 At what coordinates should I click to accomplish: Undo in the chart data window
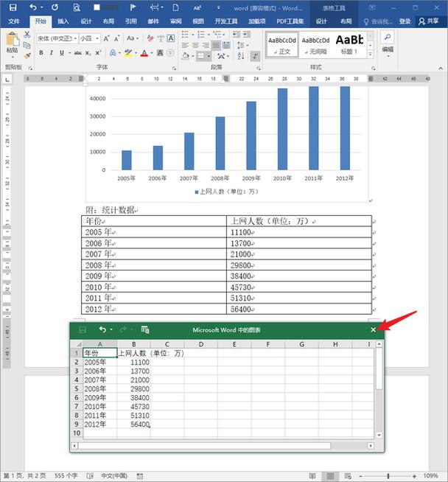point(102,330)
